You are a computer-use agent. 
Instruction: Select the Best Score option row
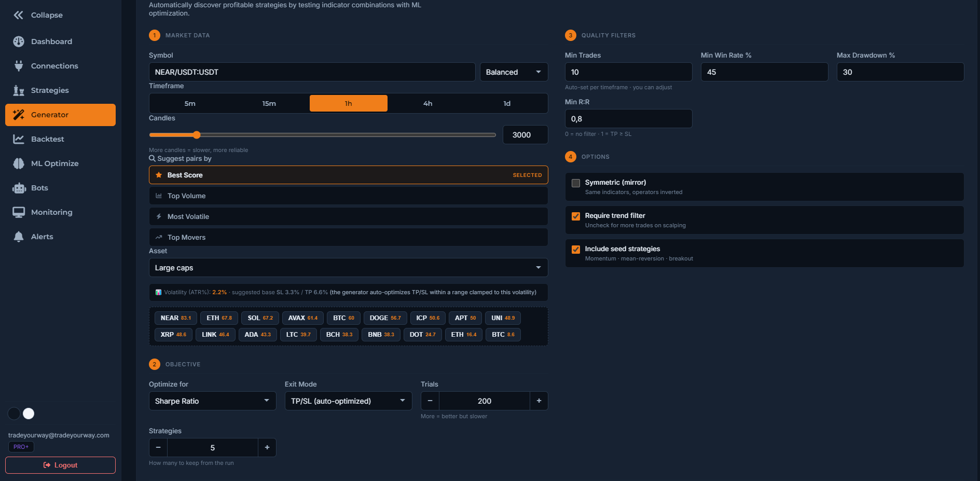[348, 175]
